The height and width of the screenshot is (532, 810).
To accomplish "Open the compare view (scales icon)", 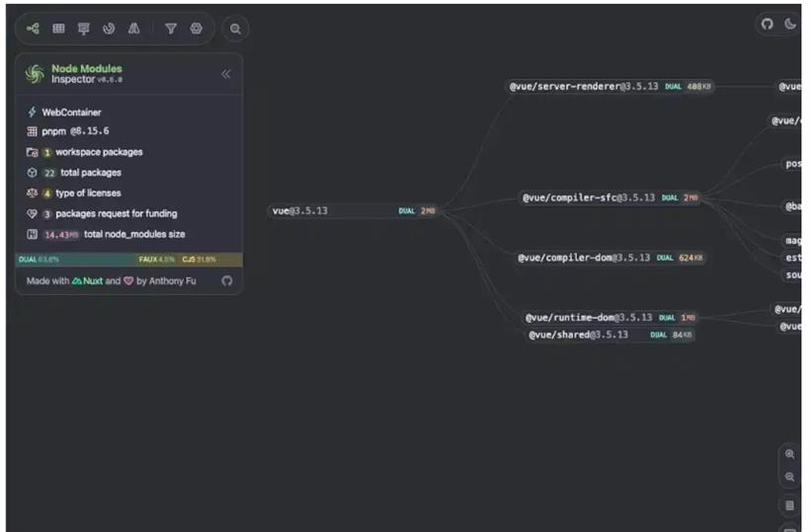I will point(133,29).
